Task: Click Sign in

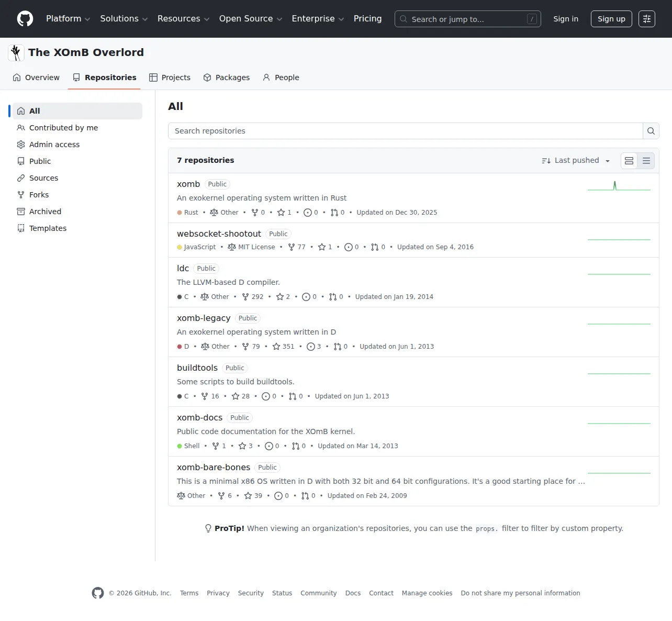Action: 566,19
